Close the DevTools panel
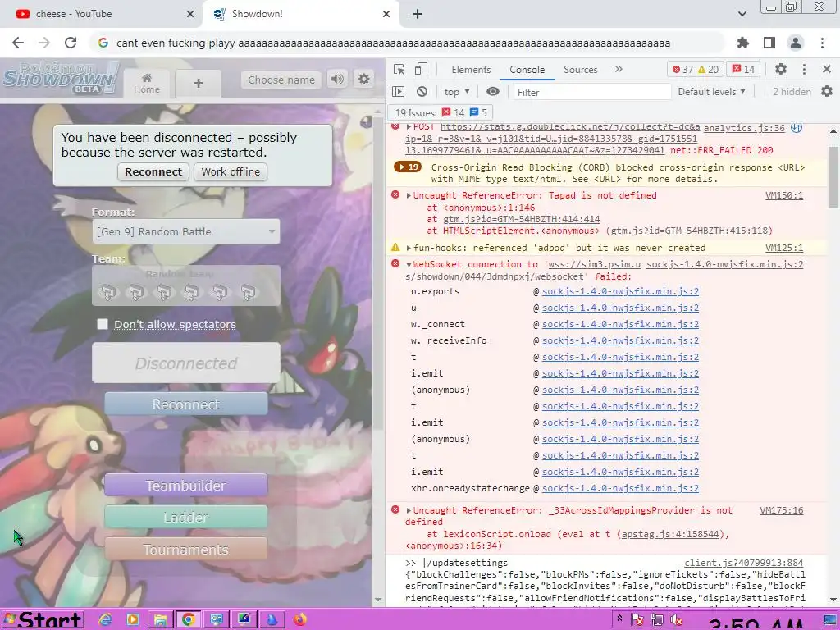The width and height of the screenshot is (840, 630). [827, 69]
